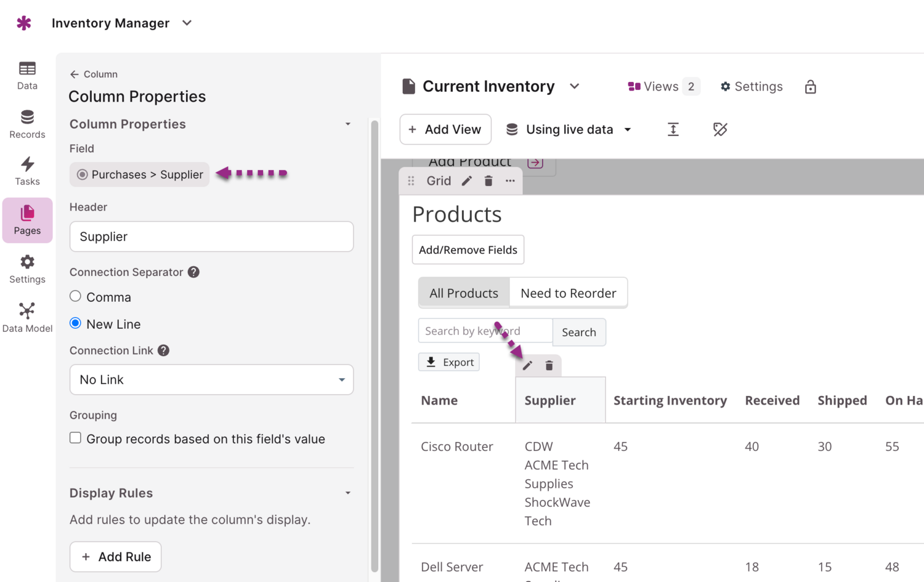Viewport: 924px width, 582px height.
Task: Click the Grid view pencil edit icon
Action: [467, 181]
